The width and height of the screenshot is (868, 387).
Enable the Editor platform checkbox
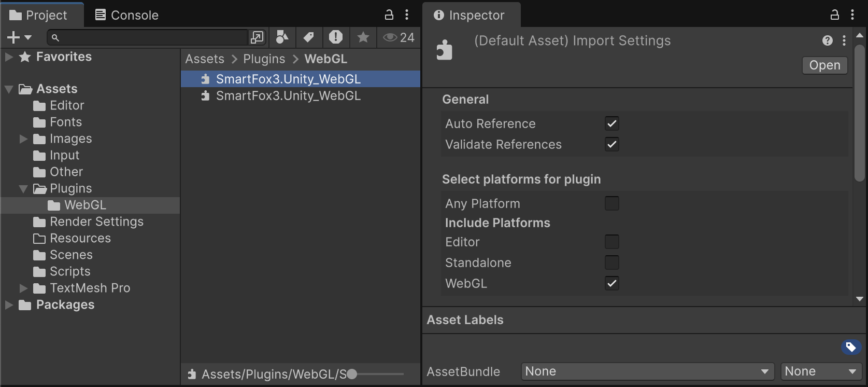(x=612, y=242)
